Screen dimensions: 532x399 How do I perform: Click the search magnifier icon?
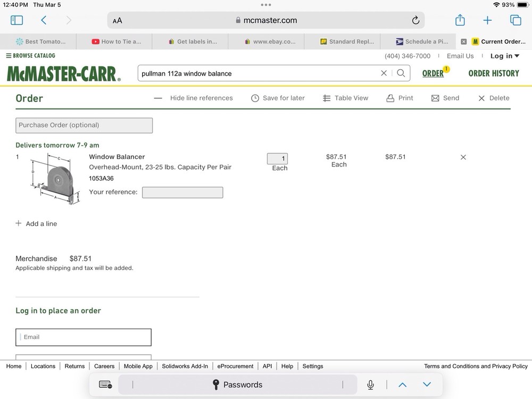401,73
